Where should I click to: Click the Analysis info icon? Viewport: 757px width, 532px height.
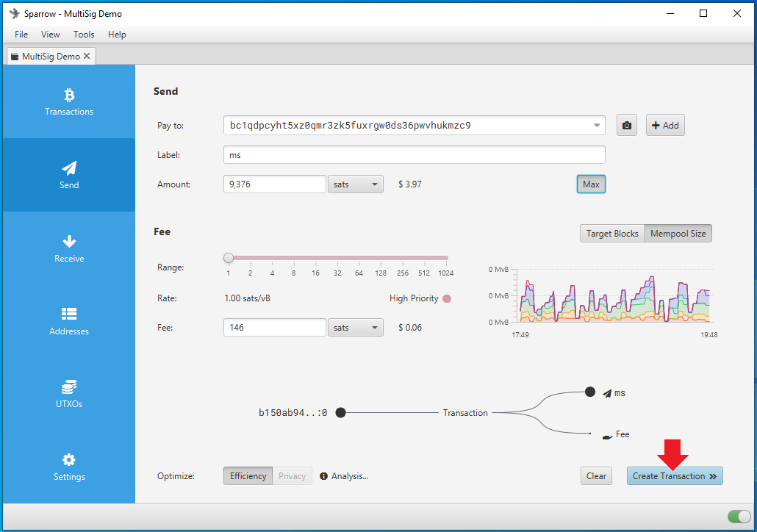coord(323,476)
